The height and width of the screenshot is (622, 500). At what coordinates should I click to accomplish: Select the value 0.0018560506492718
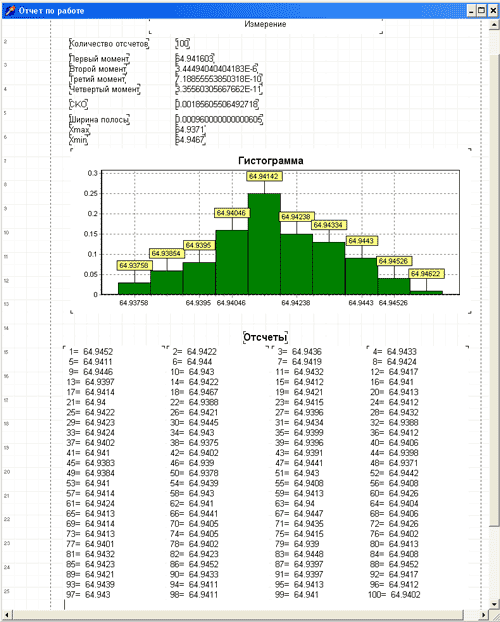click(217, 104)
